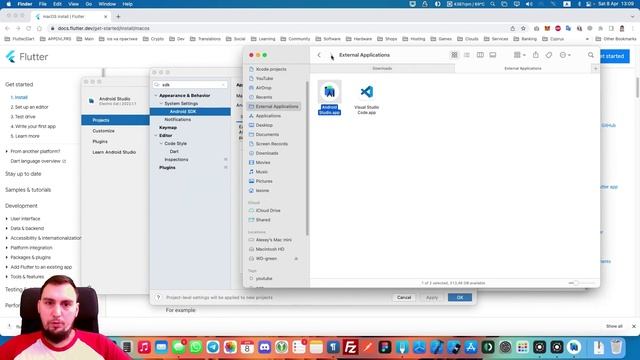640x360 pixels.
Task: Open YouTube folder in file dialog sidebar
Action: pos(264,78)
